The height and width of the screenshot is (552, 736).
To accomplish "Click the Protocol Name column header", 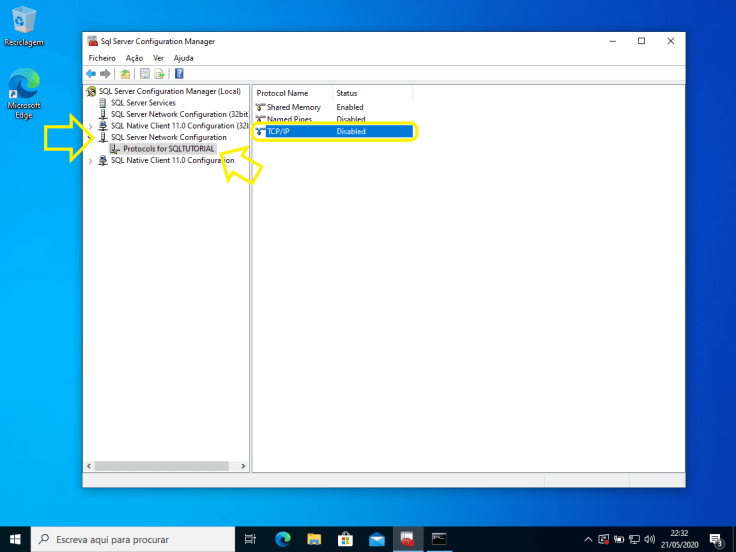I will (283, 93).
